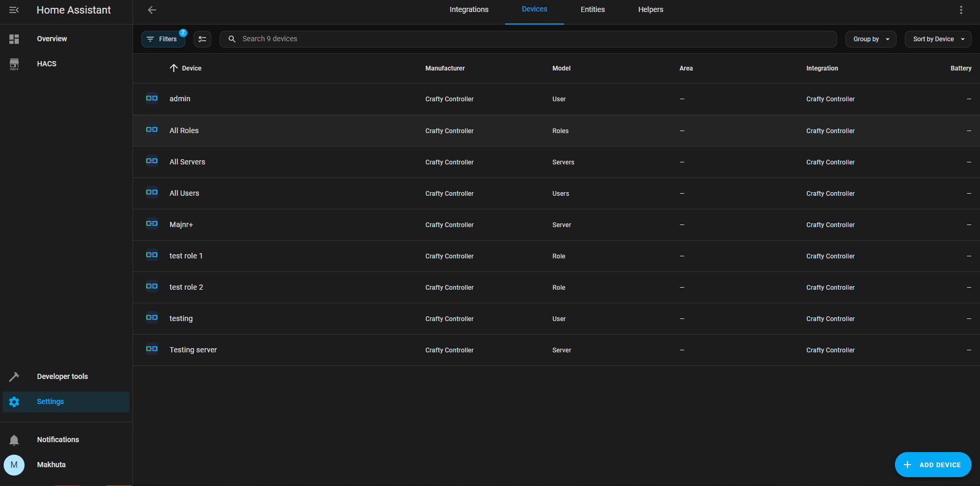Open Makhuta profile link
This screenshot has width=980, height=486.
click(x=51, y=465)
